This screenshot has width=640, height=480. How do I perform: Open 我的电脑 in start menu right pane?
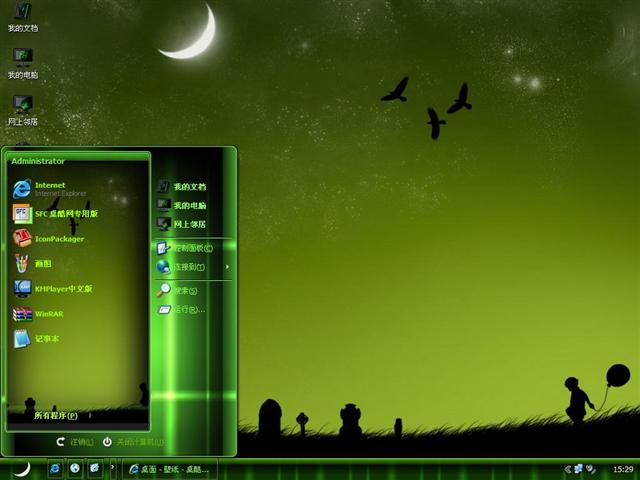pos(182,205)
